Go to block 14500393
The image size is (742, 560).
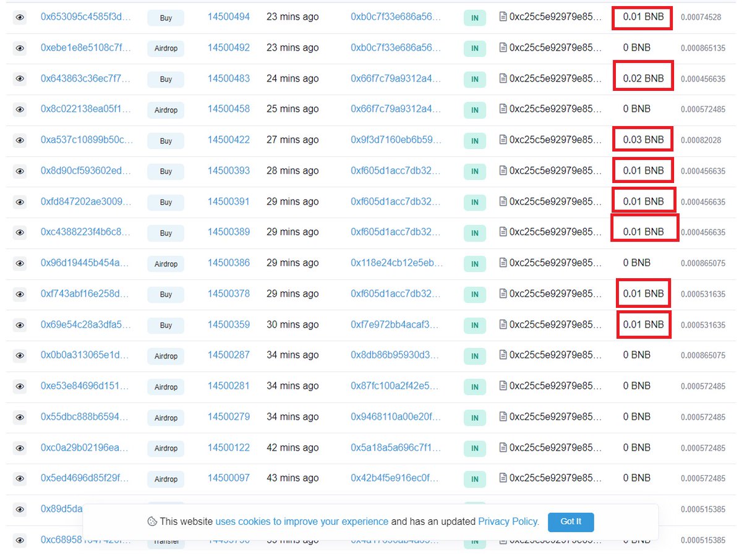click(229, 171)
